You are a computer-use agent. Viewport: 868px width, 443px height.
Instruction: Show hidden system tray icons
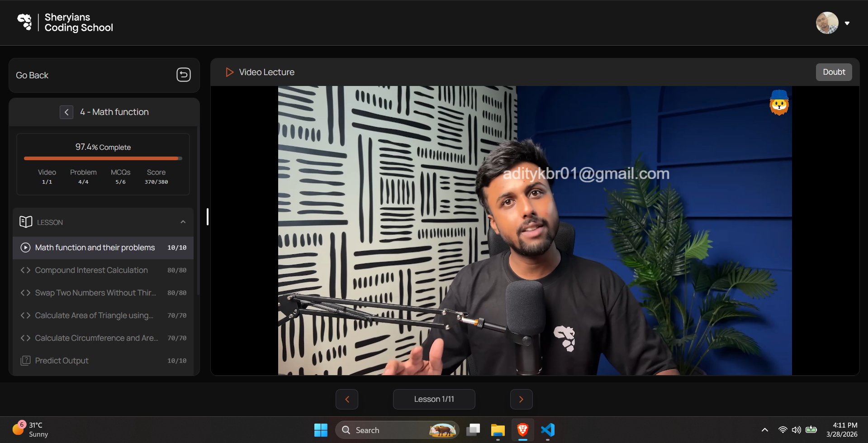pos(764,430)
